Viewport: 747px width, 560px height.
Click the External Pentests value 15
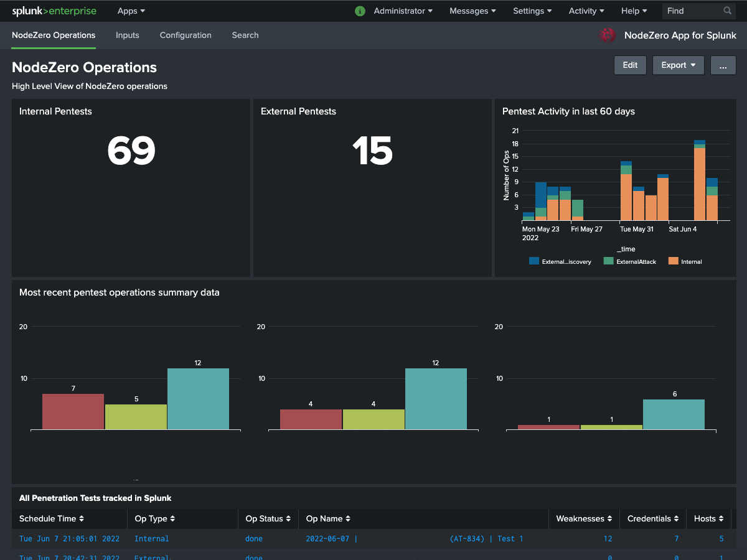372,151
